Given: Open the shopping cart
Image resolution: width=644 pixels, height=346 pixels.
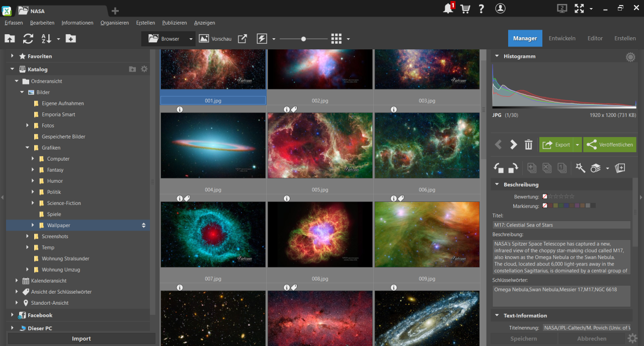Looking at the screenshot, I should click(465, 9).
